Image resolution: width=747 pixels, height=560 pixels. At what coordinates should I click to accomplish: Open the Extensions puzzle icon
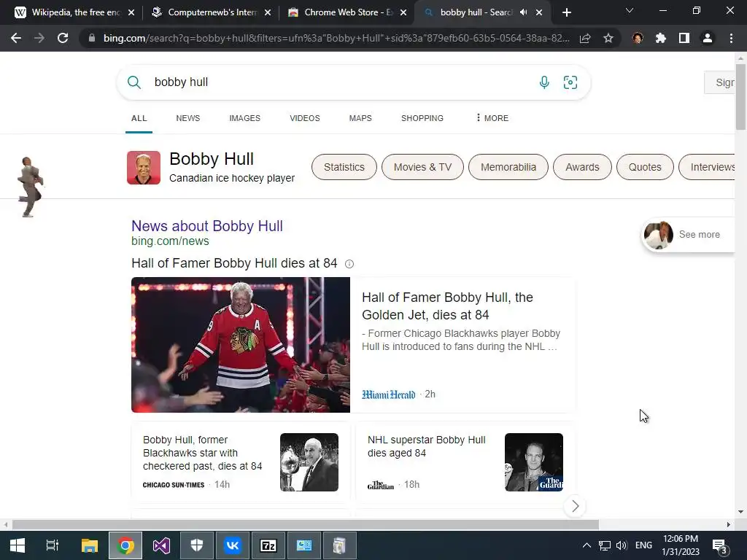click(661, 38)
